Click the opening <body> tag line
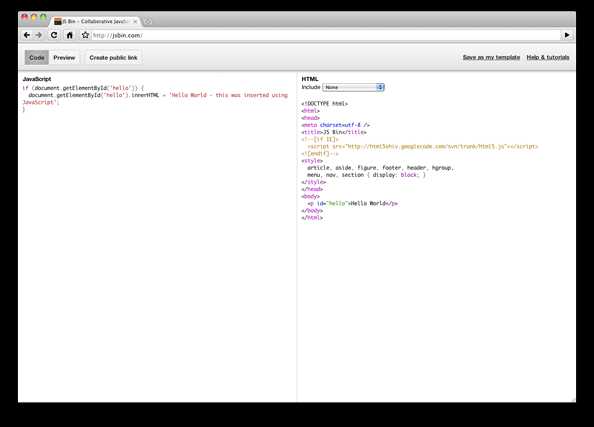This screenshot has width=594, height=427. 311,196
